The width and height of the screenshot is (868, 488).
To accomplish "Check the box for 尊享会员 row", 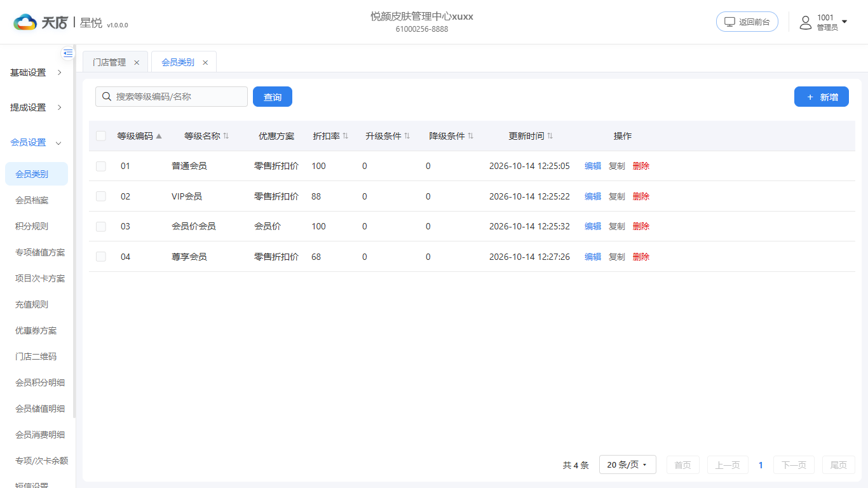I will tap(101, 257).
